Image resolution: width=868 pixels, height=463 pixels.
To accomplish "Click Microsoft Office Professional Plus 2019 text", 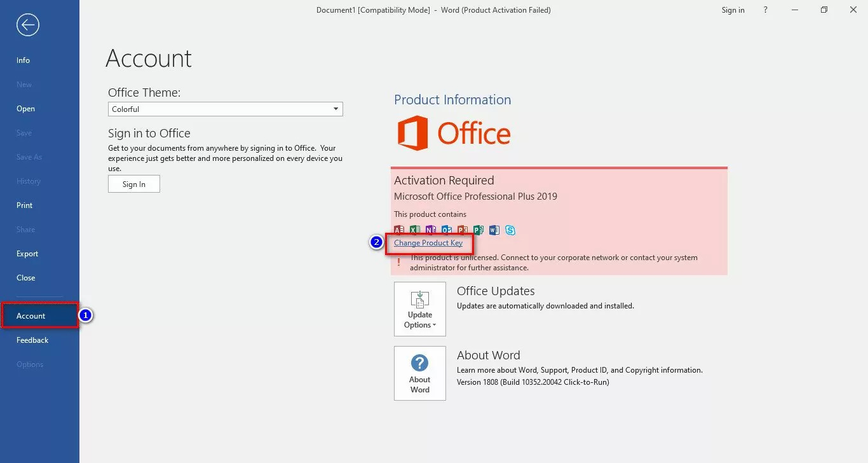I will 475,197.
